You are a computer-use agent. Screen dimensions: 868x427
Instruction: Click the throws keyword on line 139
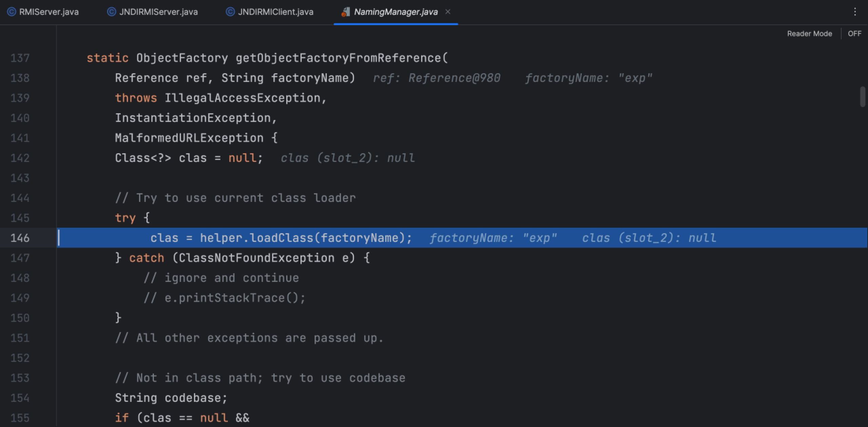(136, 98)
